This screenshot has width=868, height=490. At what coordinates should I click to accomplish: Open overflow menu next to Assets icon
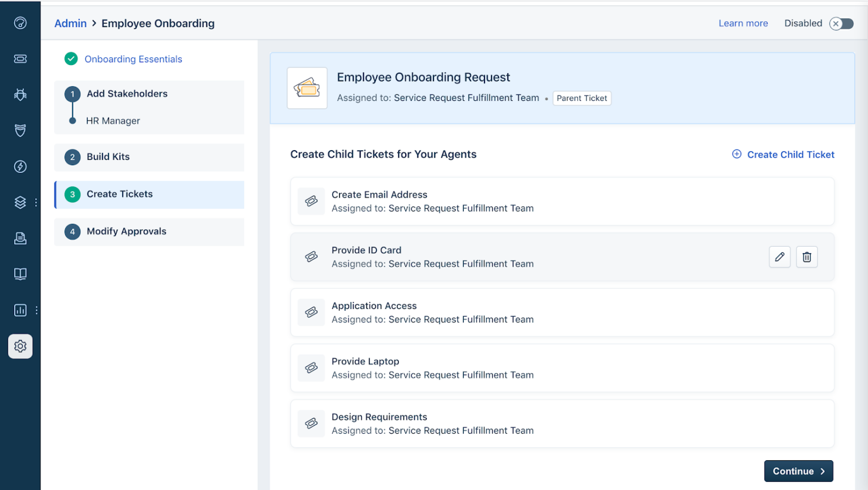click(36, 202)
